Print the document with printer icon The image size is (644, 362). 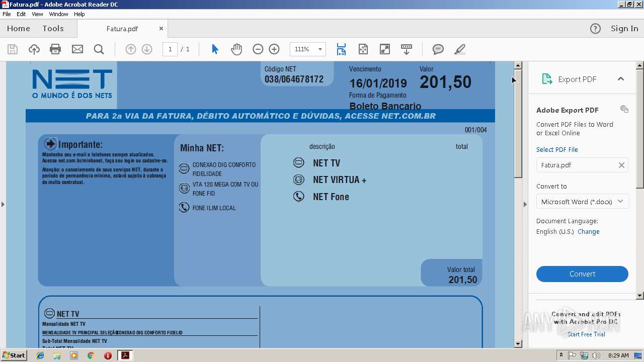55,49
